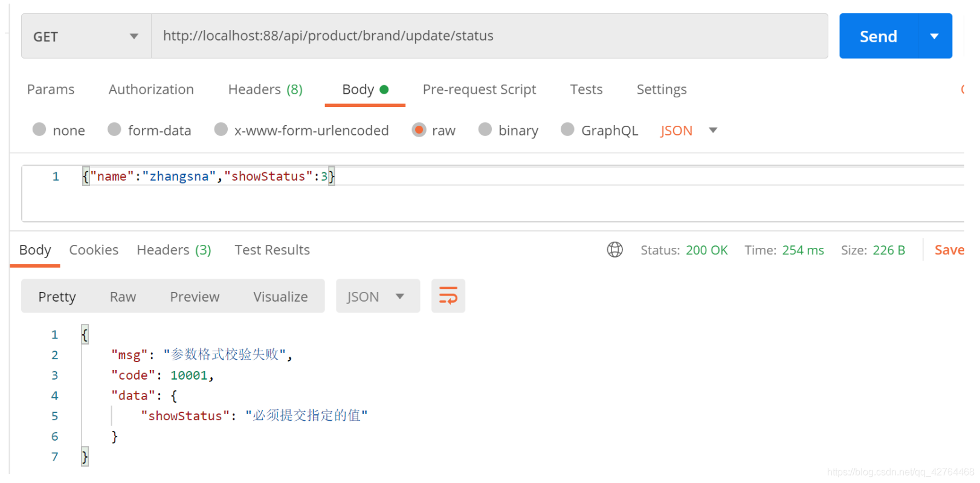Select the binary body option

(485, 129)
